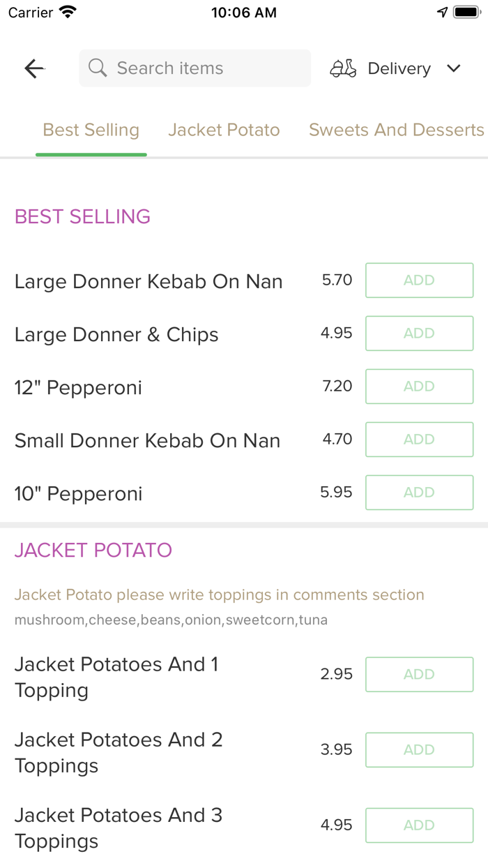Add Large Donner & Chips to order
Image resolution: width=488 pixels, height=868 pixels.
[x=419, y=333]
